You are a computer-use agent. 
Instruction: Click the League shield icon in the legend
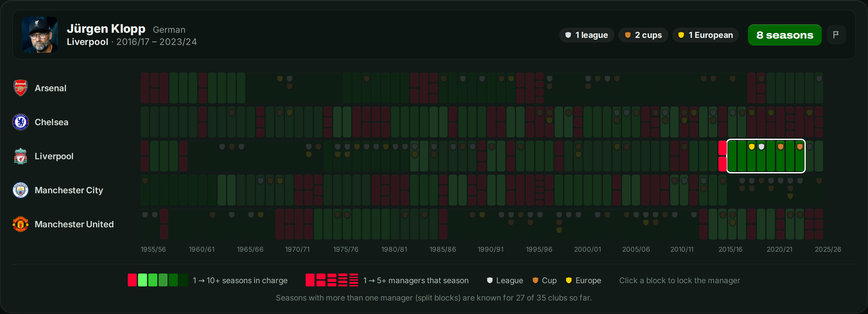490,280
